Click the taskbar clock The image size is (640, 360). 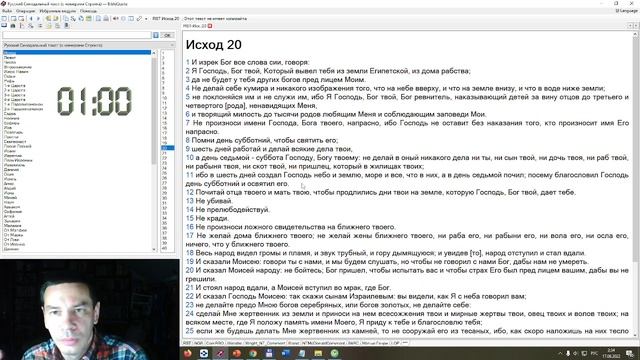(x=611, y=353)
